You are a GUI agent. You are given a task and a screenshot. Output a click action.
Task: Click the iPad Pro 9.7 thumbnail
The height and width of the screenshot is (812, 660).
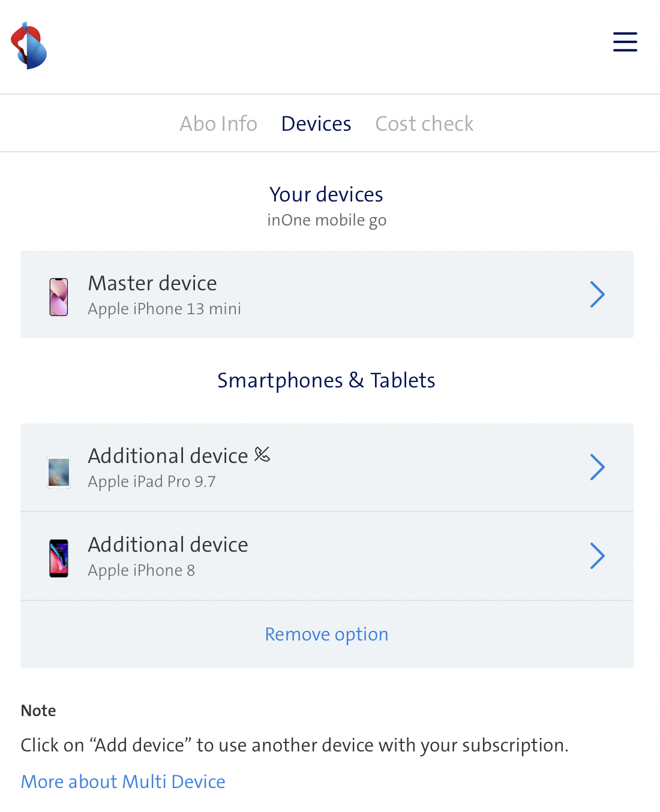(59, 472)
